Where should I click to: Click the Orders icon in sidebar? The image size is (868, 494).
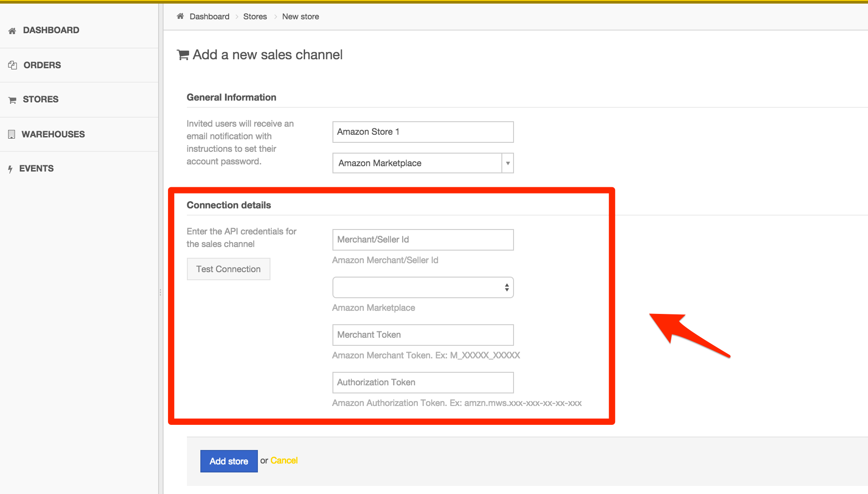coord(13,65)
